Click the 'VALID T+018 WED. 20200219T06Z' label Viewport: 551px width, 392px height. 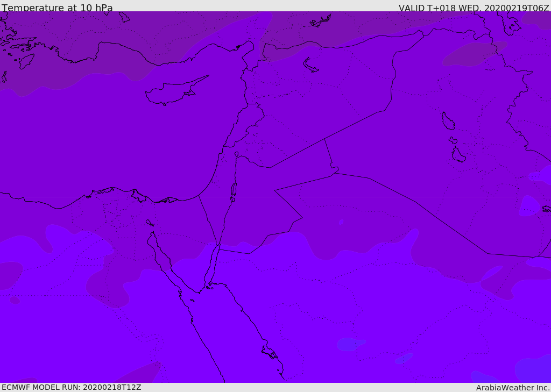click(x=474, y=8)
